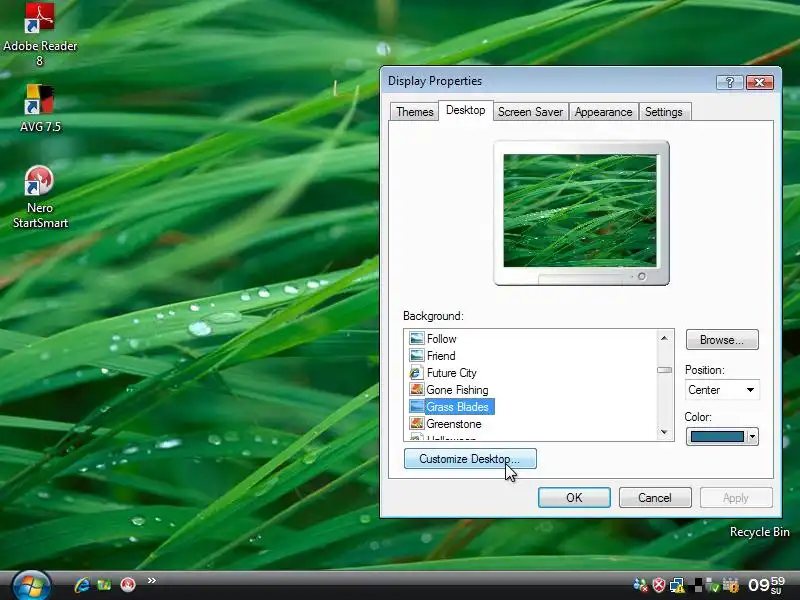Image resolution: width=800 pixels, height=600 pixels.
Task: Click the green Quick Launch icon
Action: 105,585
